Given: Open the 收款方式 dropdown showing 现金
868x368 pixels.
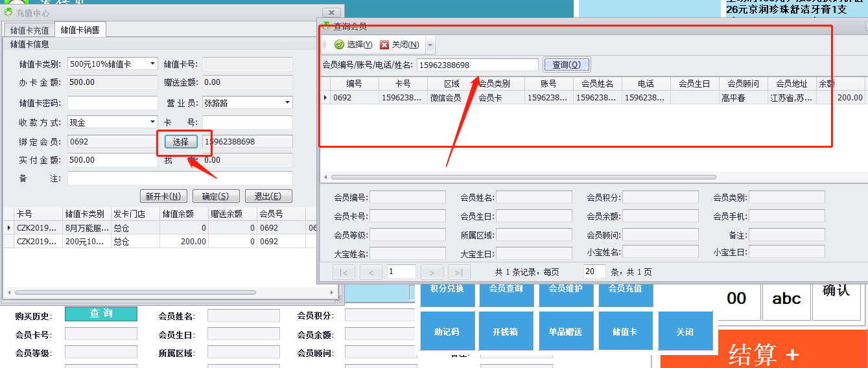Looking at the screenshot, I should 153,122.
